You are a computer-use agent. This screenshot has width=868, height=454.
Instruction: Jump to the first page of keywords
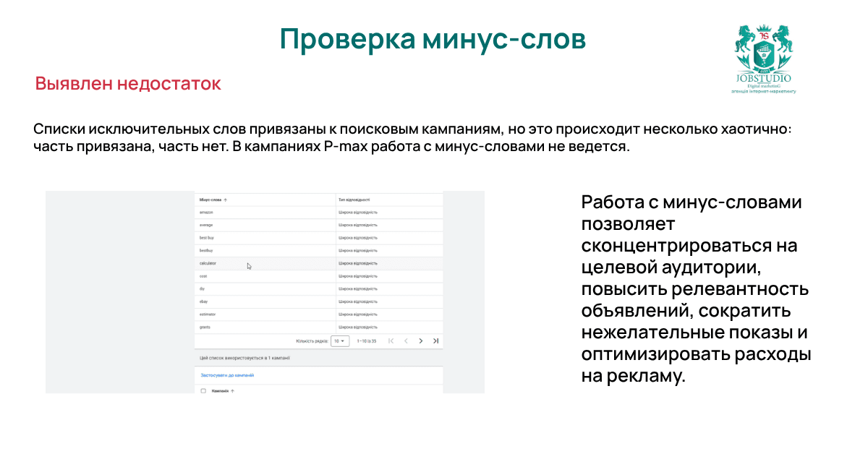pyautogui.click(x=391, y=340)
